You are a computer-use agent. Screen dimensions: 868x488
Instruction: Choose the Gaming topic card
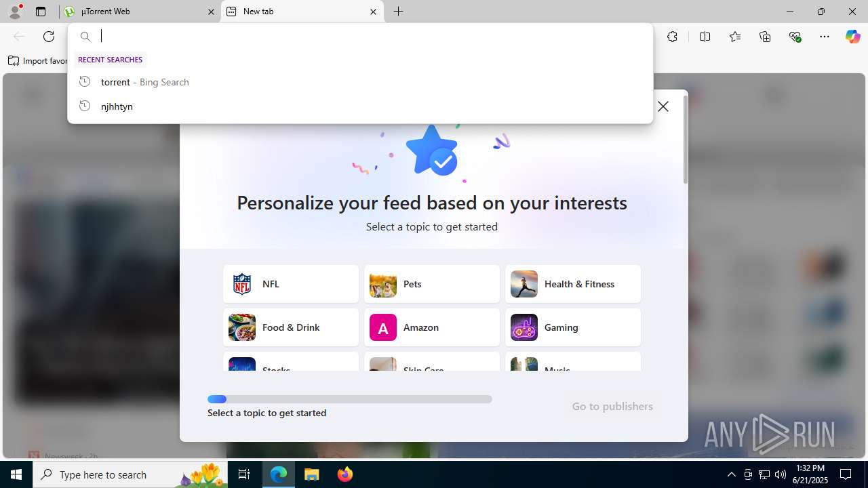[573, 327]
